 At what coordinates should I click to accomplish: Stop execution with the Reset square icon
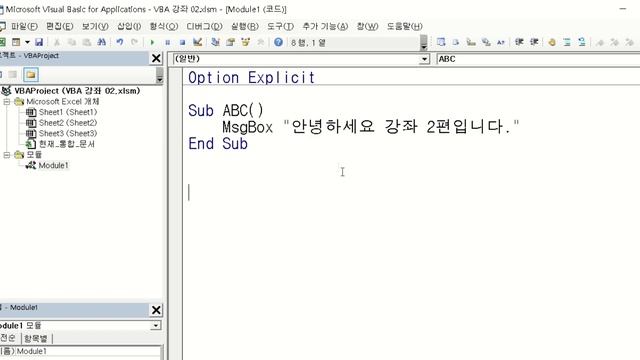point(182,42)
